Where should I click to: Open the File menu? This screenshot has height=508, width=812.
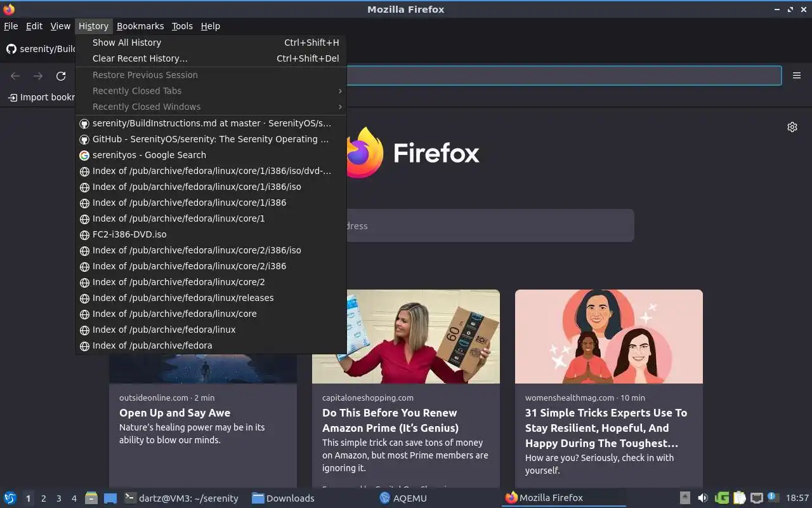[11, 26]
